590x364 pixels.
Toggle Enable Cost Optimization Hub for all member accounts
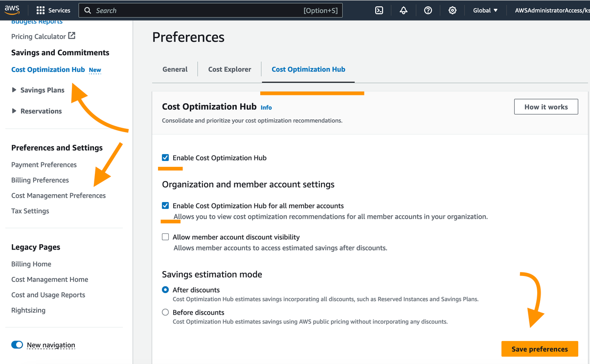(x=165, y=205)
